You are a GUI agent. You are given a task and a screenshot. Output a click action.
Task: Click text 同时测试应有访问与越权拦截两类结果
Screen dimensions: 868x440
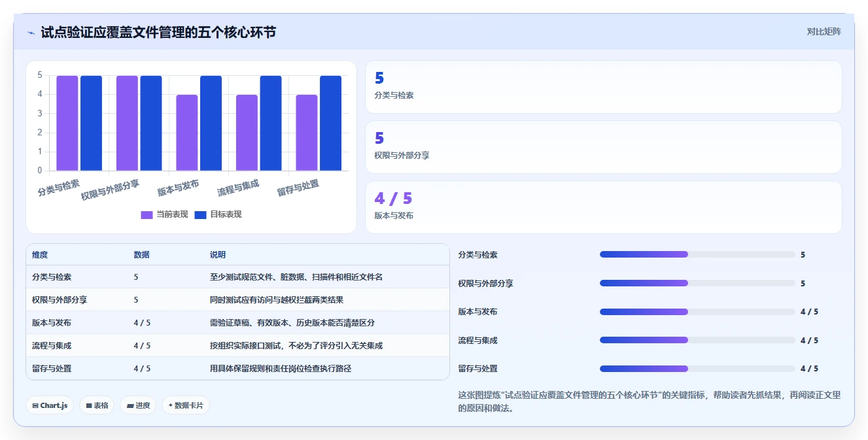[x=277, y=300]
